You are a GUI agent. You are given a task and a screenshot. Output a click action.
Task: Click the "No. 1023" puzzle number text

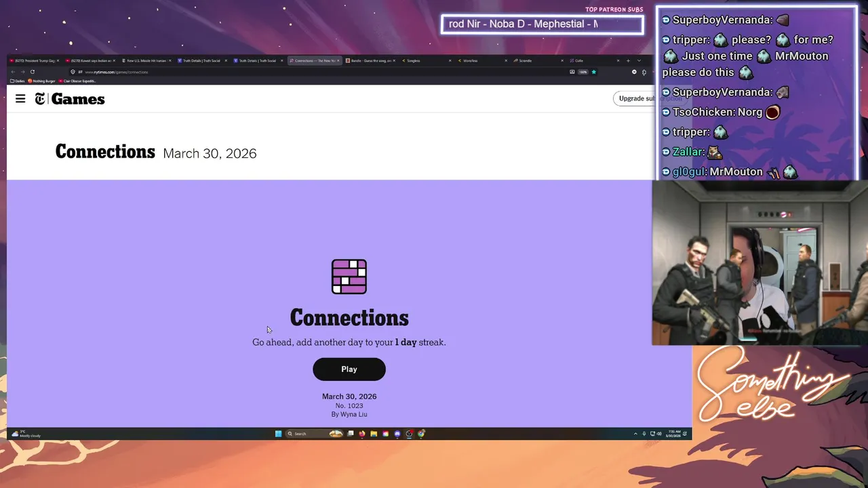pos(349,406)
